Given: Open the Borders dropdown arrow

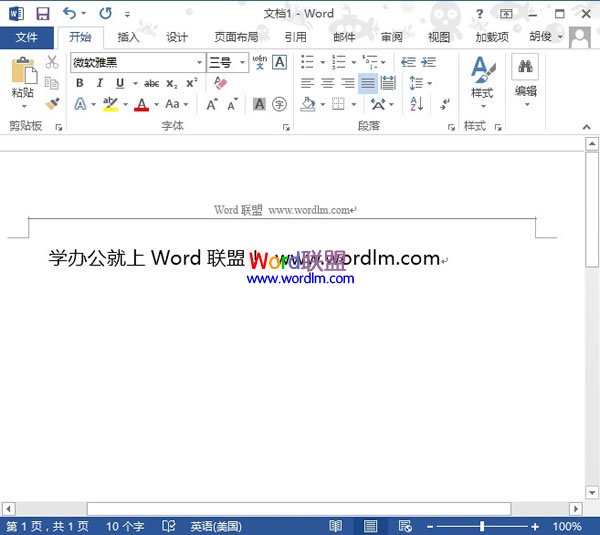Looking at the screenshot, I should [354, 104].
